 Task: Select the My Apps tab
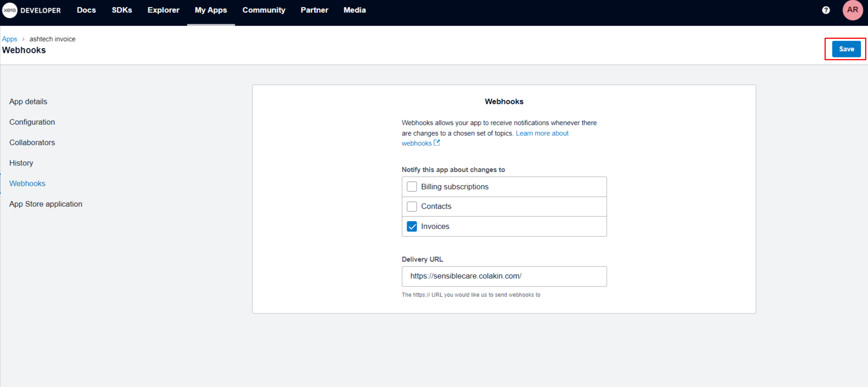click(211, 10)
